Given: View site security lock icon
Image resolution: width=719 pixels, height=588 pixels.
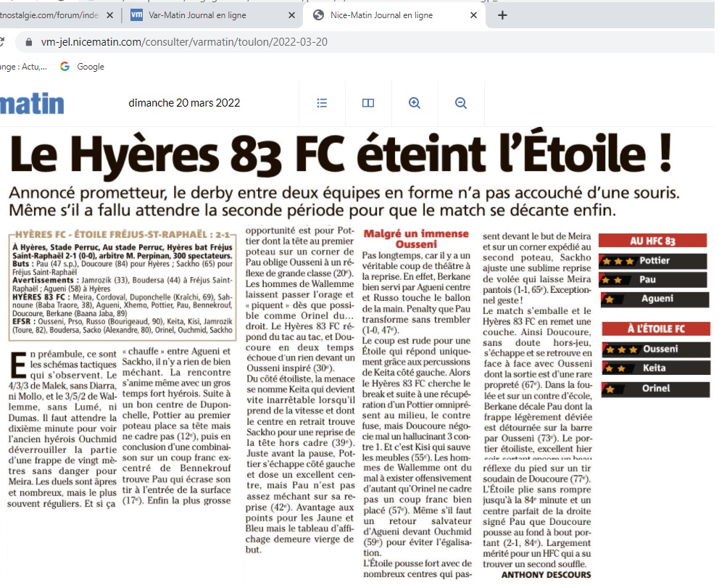Looking at the screenshot, I should [x=29, y=42].
